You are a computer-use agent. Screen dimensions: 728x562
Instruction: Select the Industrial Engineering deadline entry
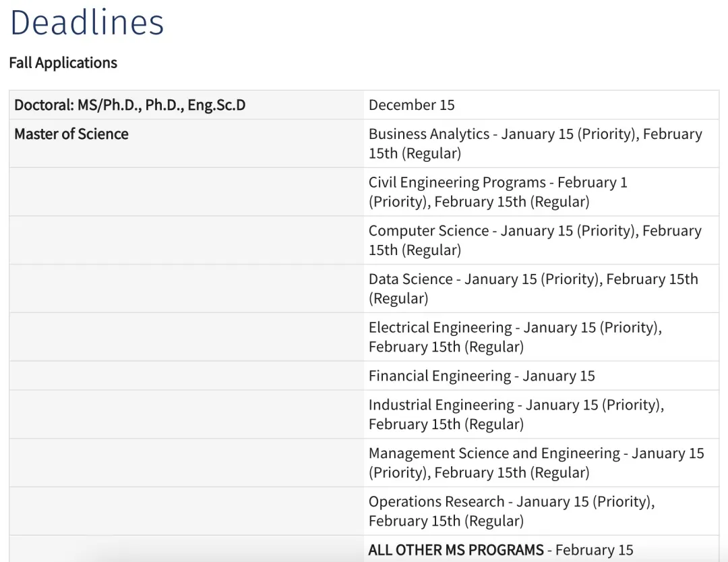coord(516,414)
